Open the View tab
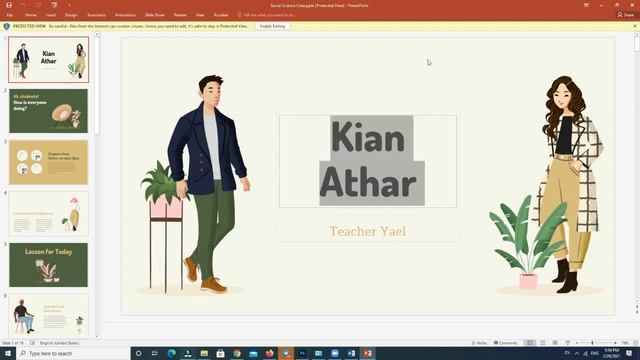Viewport: 640px width, 360px height. click(x=200, y=15)
